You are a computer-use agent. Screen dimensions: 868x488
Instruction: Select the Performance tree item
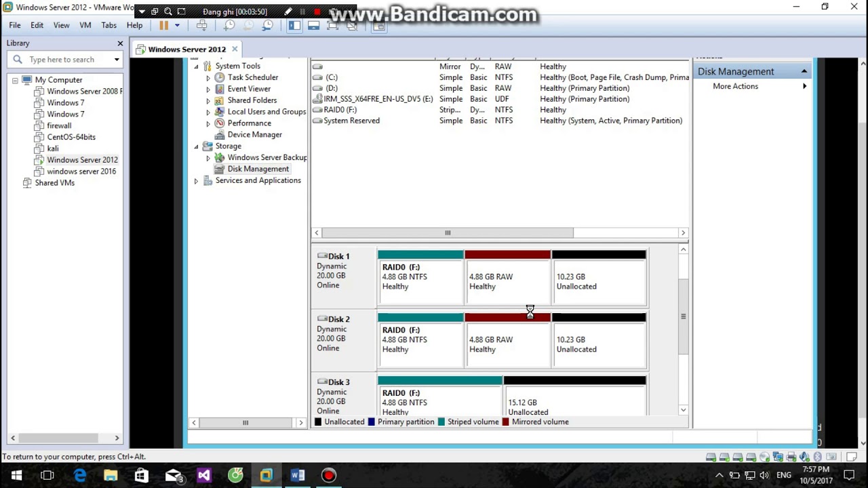point(249,123)
